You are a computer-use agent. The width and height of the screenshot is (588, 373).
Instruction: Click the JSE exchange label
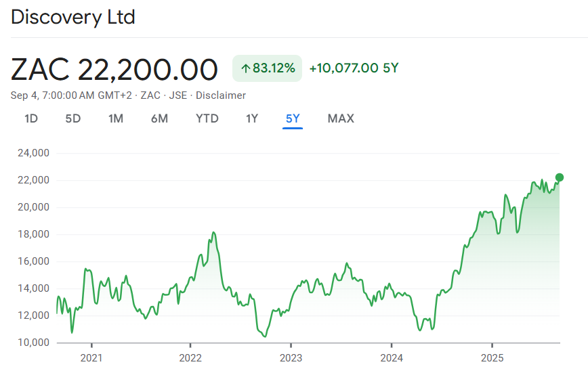(177, 95)
